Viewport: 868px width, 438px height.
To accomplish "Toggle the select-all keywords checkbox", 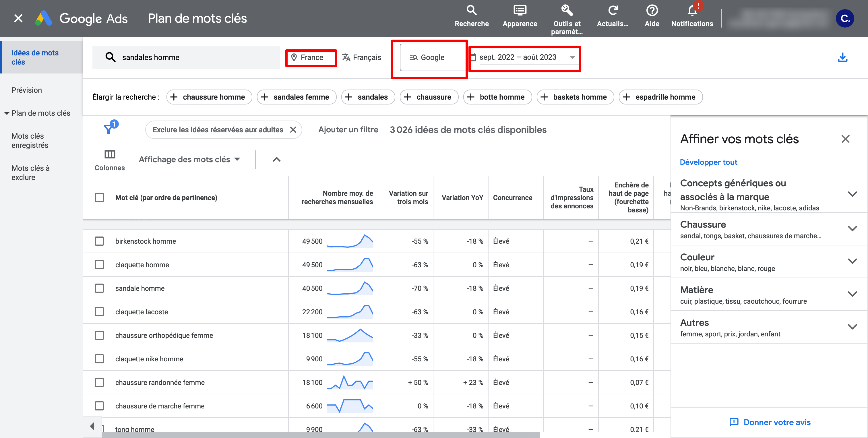I will pyautogui.click(x=99, y=197).
